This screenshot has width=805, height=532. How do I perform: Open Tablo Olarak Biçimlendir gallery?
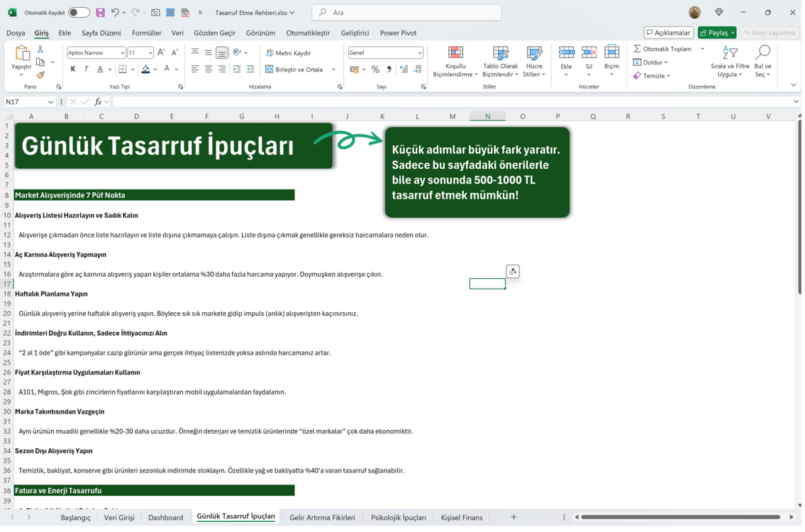tap(500, 62)
